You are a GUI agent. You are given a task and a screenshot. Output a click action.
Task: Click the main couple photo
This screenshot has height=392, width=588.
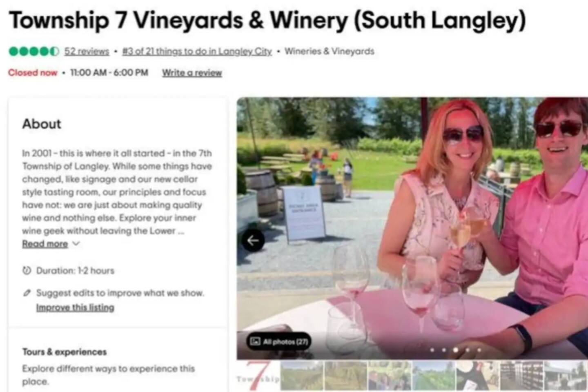(412, 228)
